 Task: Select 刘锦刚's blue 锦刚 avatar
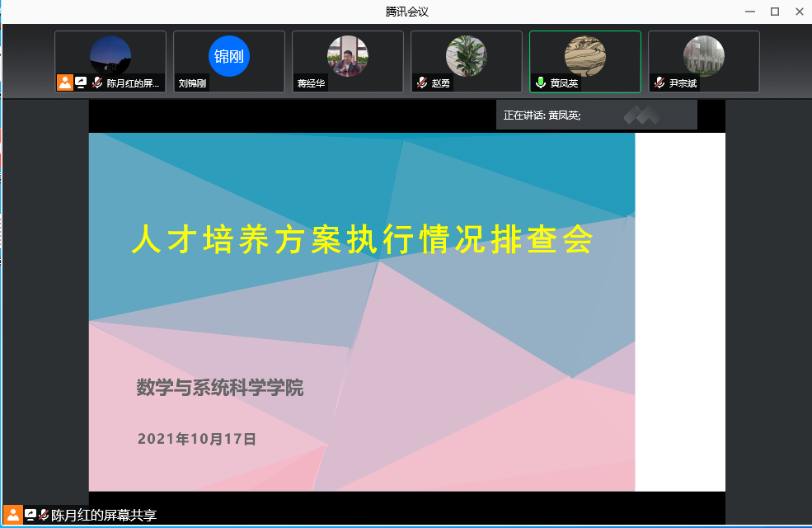(x=229, y=56)
